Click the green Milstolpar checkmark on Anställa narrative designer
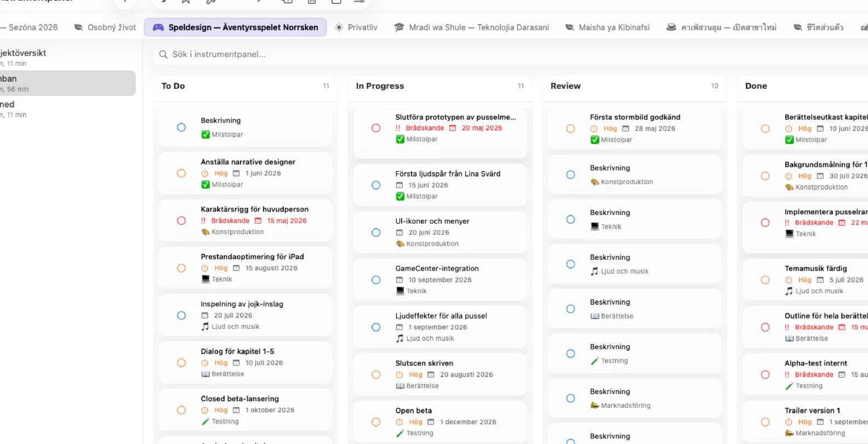The height and width of the screenshot is (444, 868). 205,184
